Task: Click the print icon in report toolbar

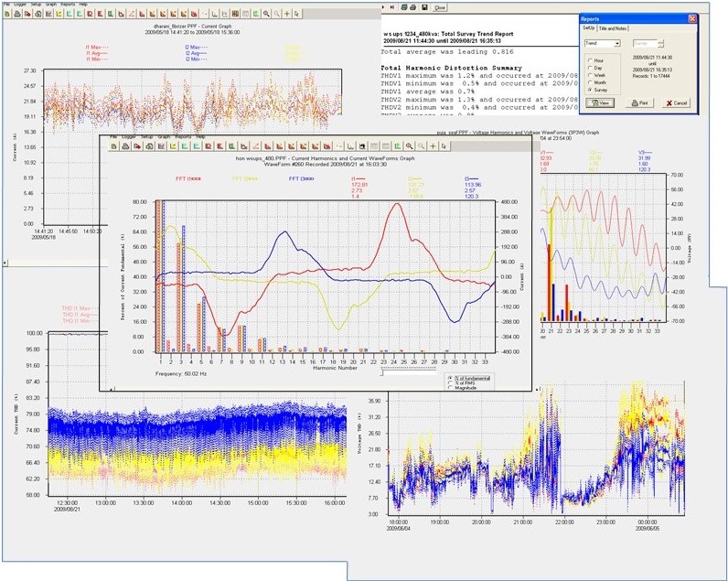Action: pos(412,7)
